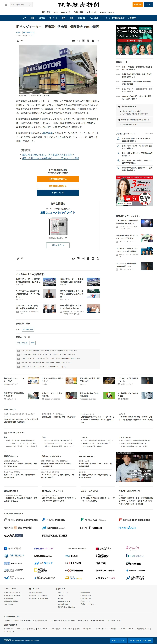Open the NIKKEI Prime dropdown
This screenshot has width=157, height=644.
107,12
